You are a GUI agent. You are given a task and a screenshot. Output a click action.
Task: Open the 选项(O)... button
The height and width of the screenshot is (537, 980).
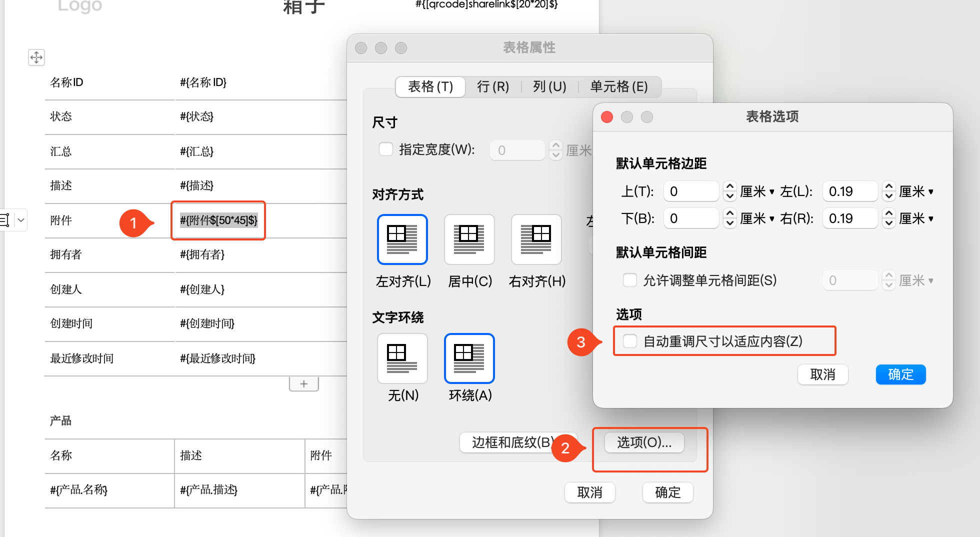(644, 442)
